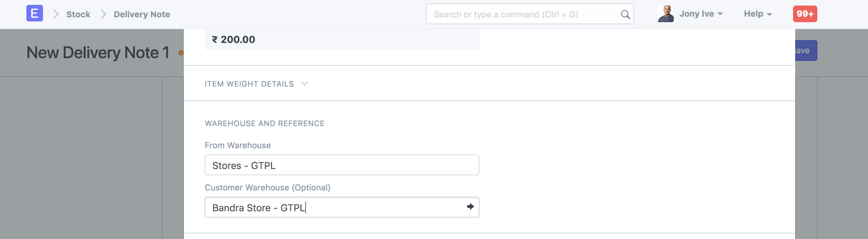
Task: Follow the arrow link icon in Customer Warehouse
Action: coord(470,207)
